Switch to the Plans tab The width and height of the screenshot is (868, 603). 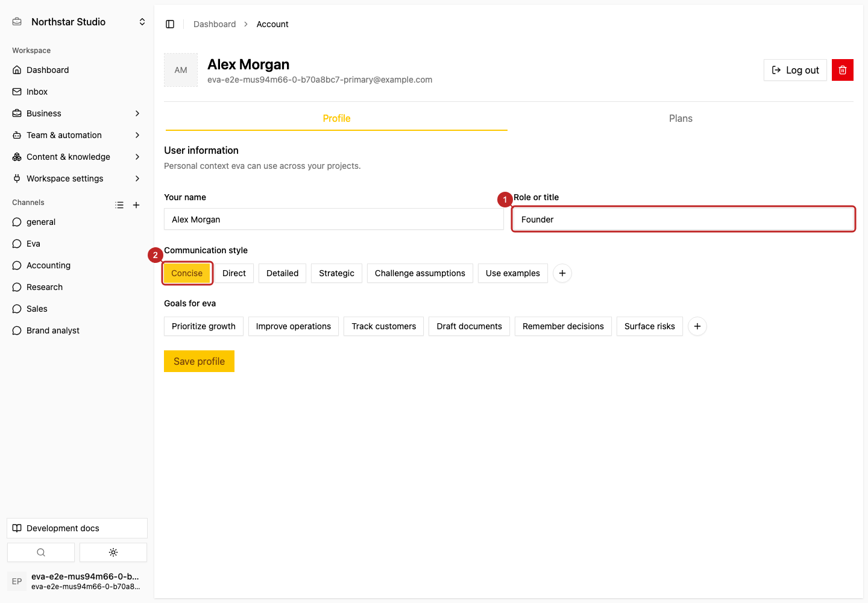point(681,118)
